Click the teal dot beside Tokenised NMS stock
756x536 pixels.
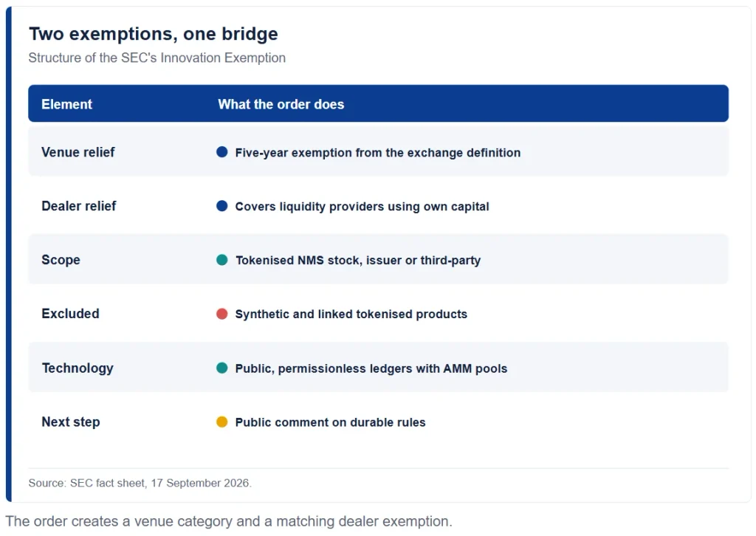coord(221,261)
